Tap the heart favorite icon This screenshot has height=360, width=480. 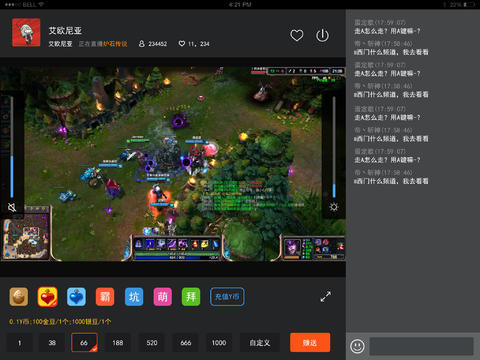(x=296, y=35)
